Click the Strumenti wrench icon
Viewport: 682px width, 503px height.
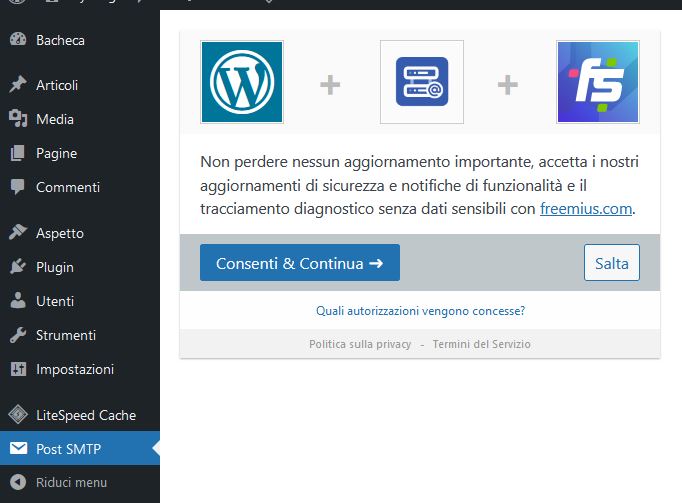pyautogui.click(x=18, y=335)
